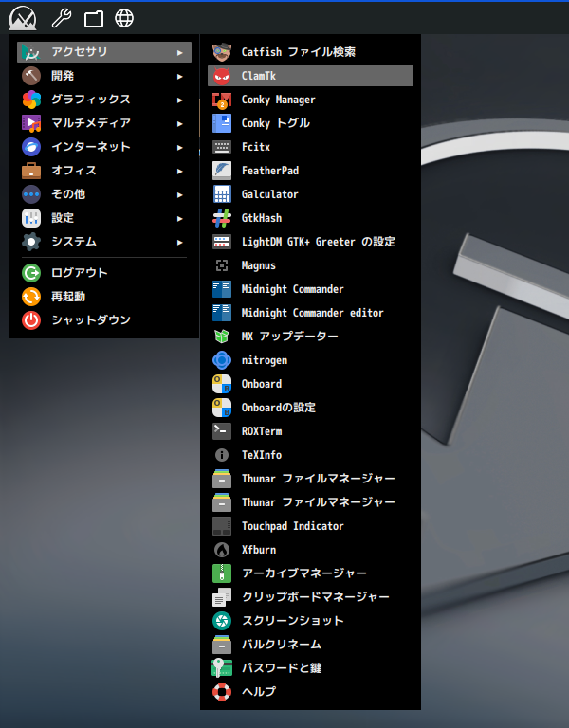Viewport: 569px width, 728px height.
Task: Expand the アクセサリ submenu arrow
Action: 180,52
